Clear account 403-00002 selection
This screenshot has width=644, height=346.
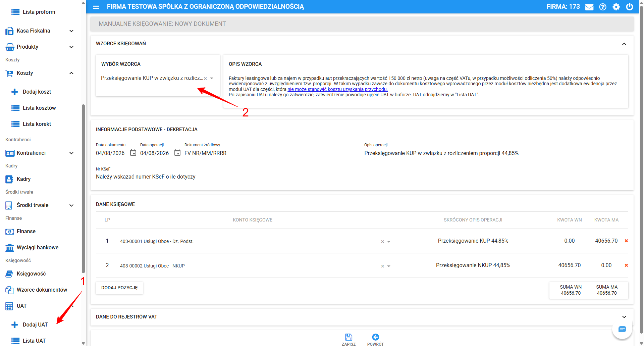coord(382,266)
